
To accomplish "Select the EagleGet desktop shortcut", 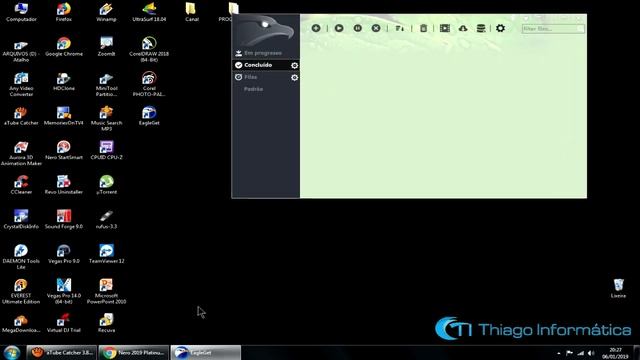I will point(149,116).
